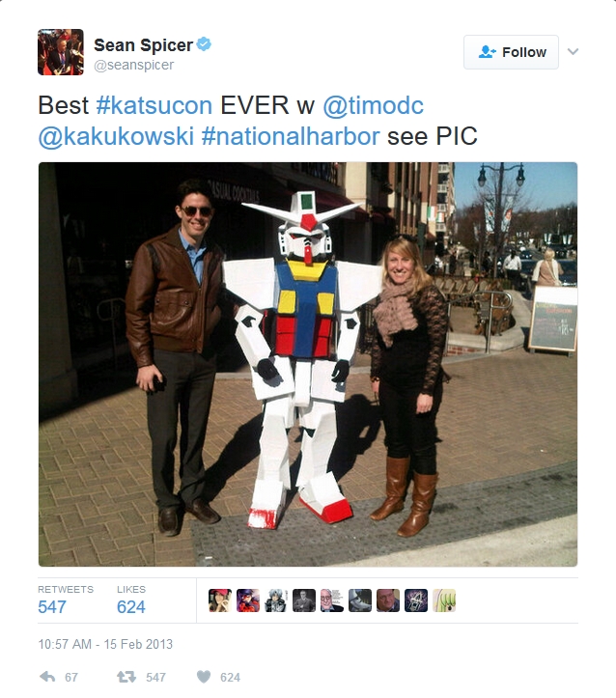This screenshot has height=698, width=616.
Task: Click the reply arrow icon
Action: coord(47,677)
